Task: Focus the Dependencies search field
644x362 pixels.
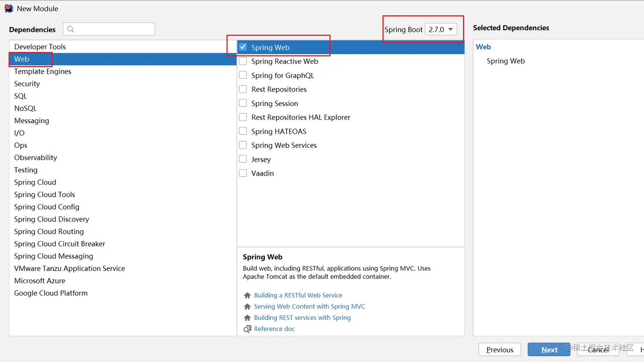Action: (x=109, y=29)
